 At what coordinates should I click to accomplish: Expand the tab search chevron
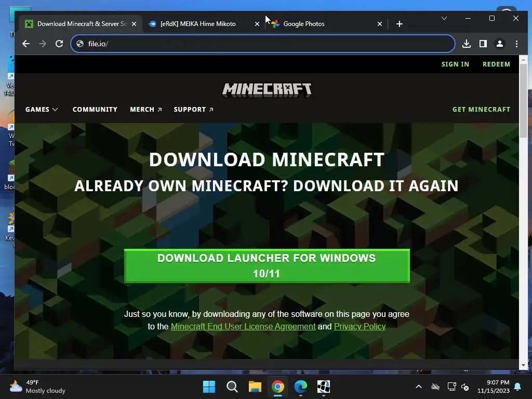[444, 18]
